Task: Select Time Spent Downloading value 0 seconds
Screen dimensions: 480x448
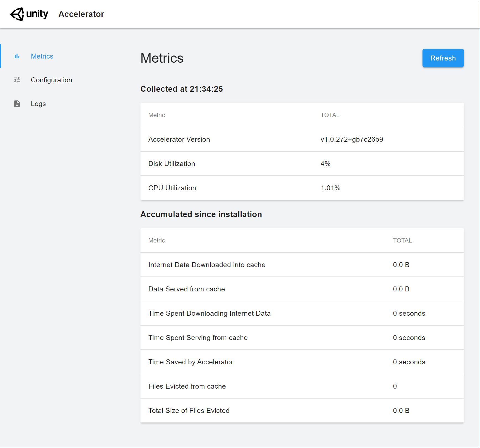Action: click(409, 313)
